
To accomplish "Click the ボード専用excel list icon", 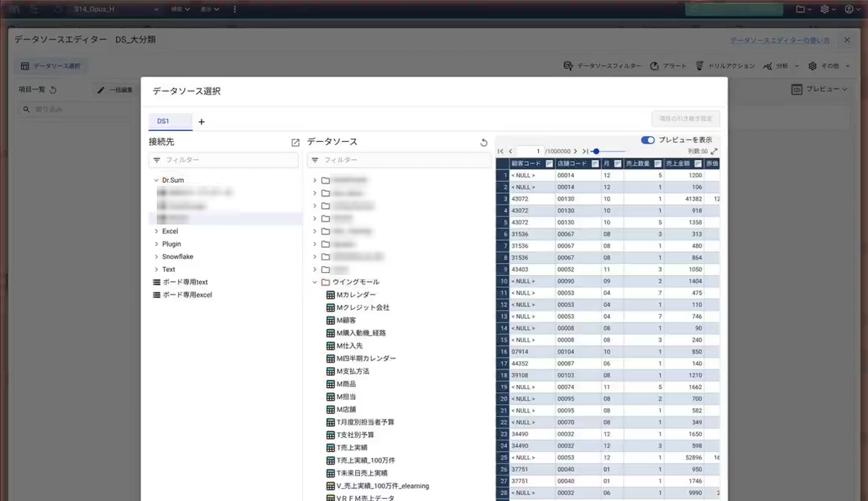I will tap(157, 295).
